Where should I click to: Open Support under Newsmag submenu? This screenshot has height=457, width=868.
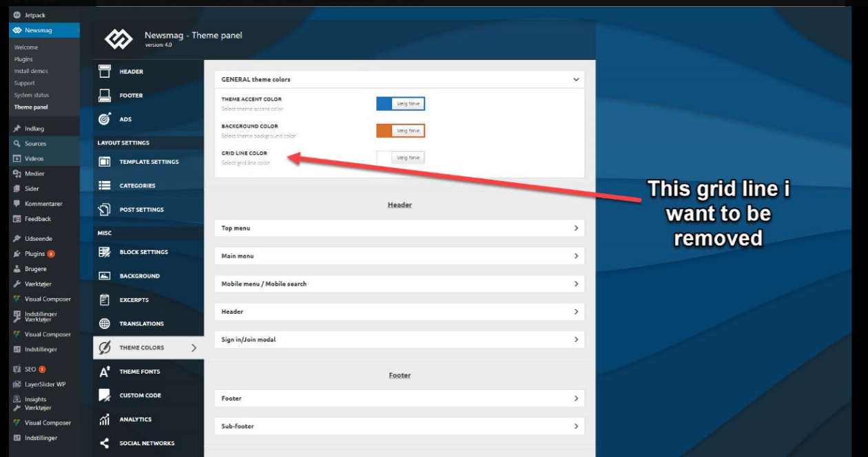(x=24, y=83)
